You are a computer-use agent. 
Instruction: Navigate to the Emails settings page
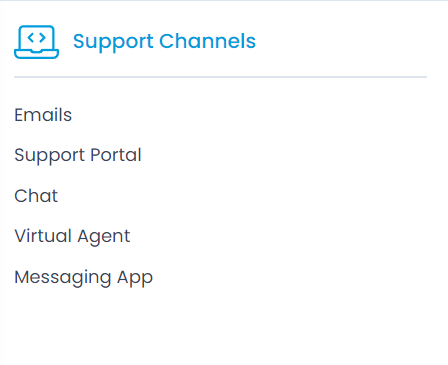point(43,115)
